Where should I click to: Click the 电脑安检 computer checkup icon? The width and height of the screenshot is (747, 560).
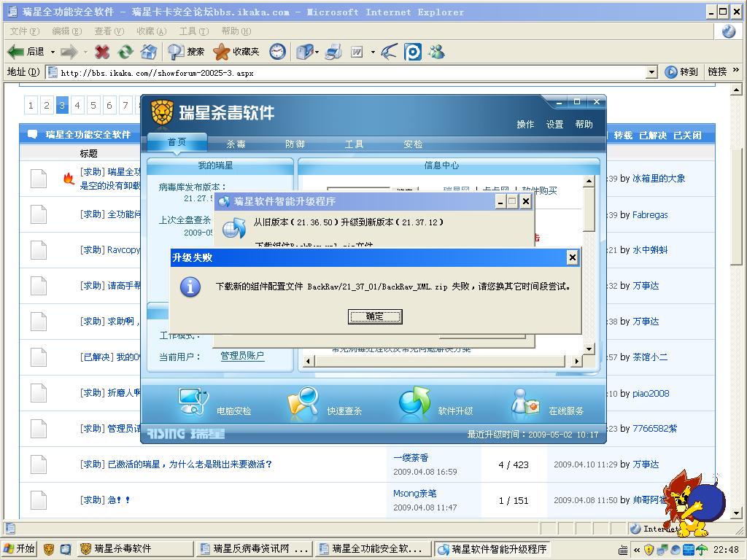tap(193, 401)
